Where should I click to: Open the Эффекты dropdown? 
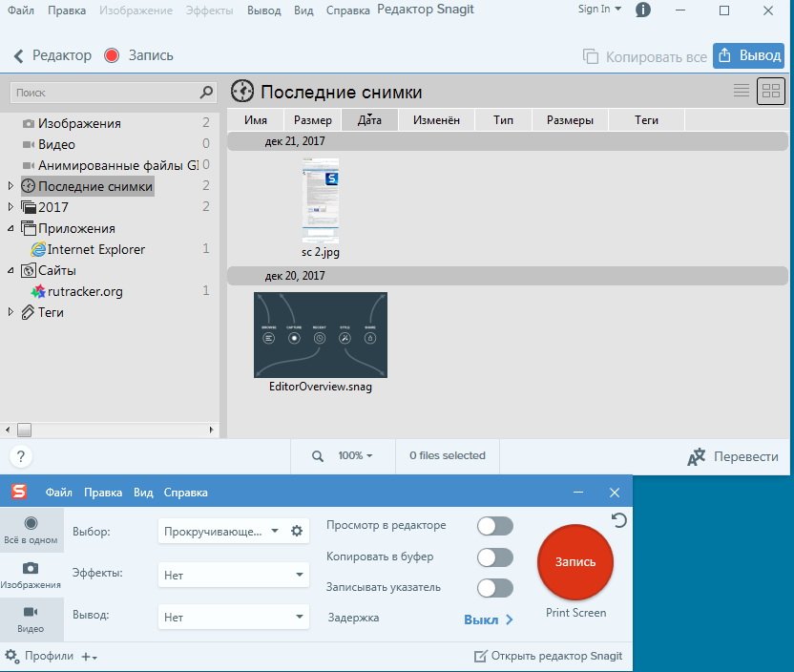(x=233, y=575)
